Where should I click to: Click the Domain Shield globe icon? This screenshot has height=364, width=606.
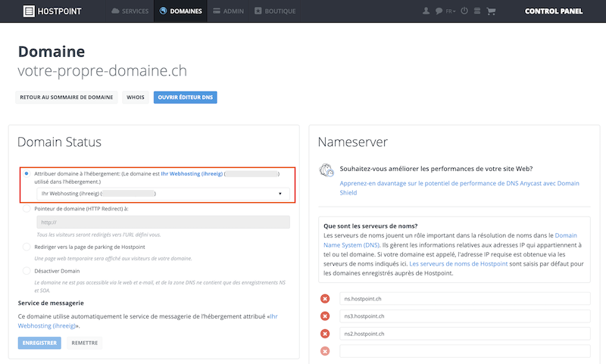point(326,170)
